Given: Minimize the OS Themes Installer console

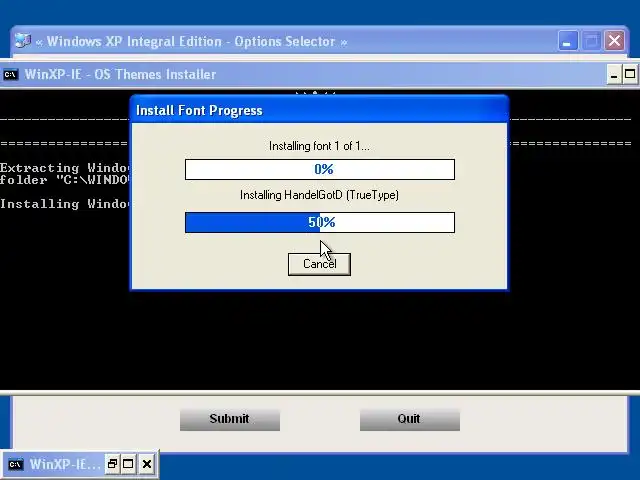Looking at the screenshot, I should [x=613, y=75].
